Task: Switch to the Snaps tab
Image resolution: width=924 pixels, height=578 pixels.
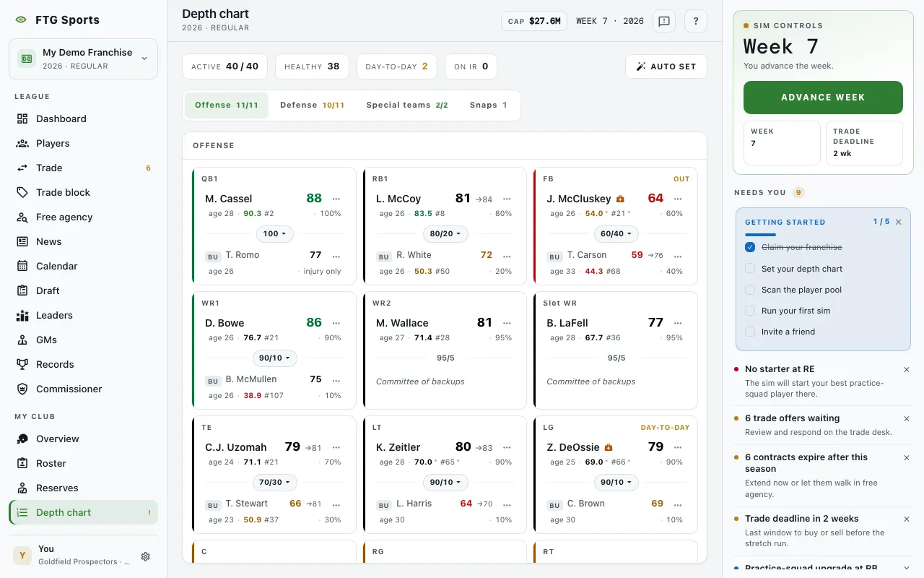Action: click(x=489, y=105)
